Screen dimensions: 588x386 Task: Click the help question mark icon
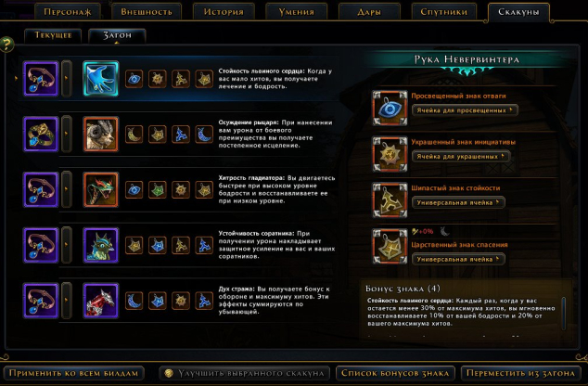(x=6, y=45)
